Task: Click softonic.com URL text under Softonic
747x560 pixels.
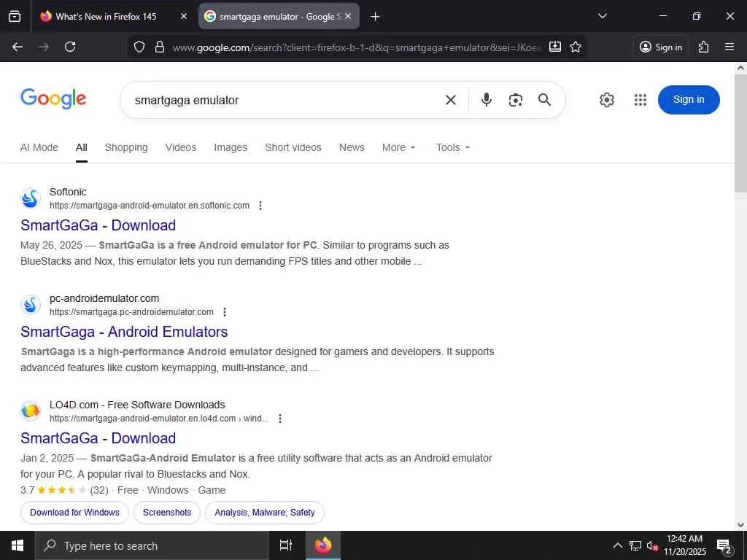Action: (x=149, y=206)
